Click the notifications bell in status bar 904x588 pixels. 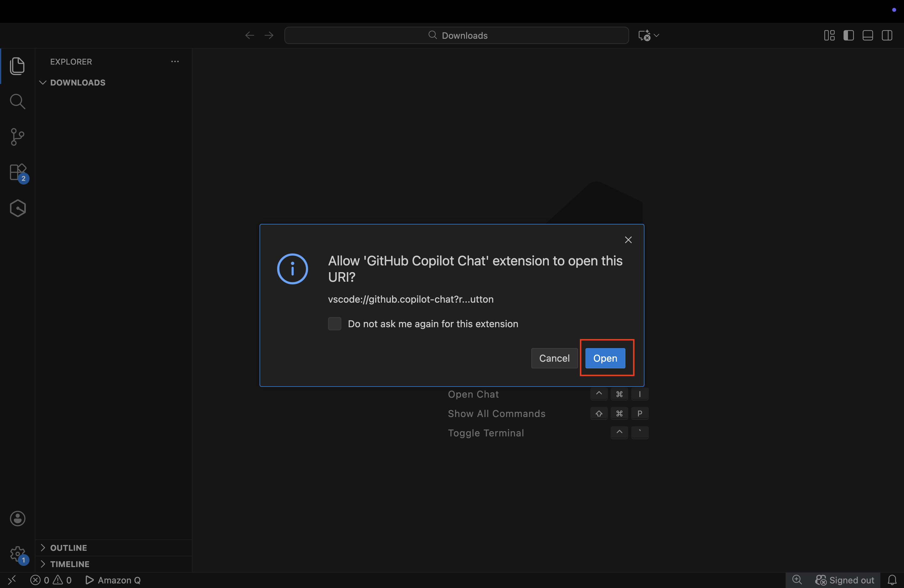tap(892, 580)
